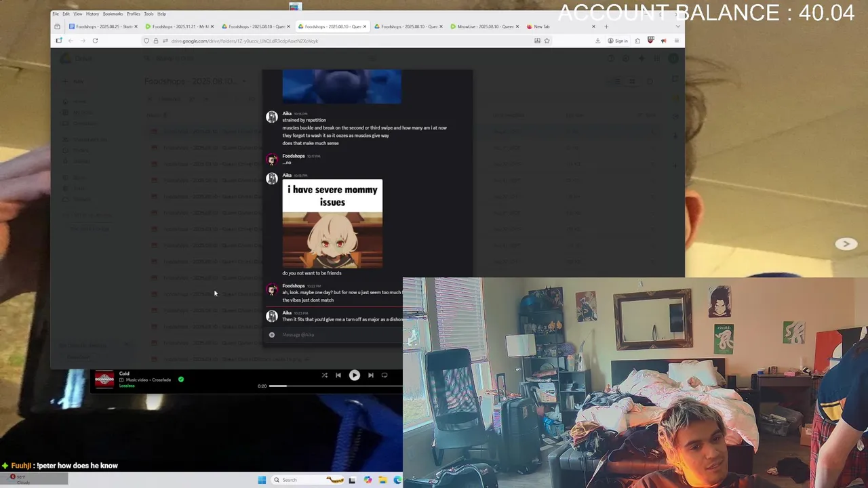Open the File menu in Firefox
The image size is (868, 488).
(56, 14)
